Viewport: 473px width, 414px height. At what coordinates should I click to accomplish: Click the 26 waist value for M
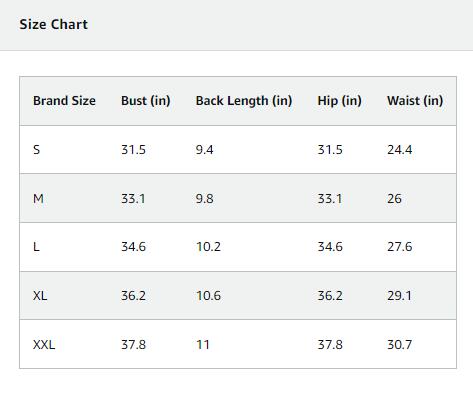point(394,199)
